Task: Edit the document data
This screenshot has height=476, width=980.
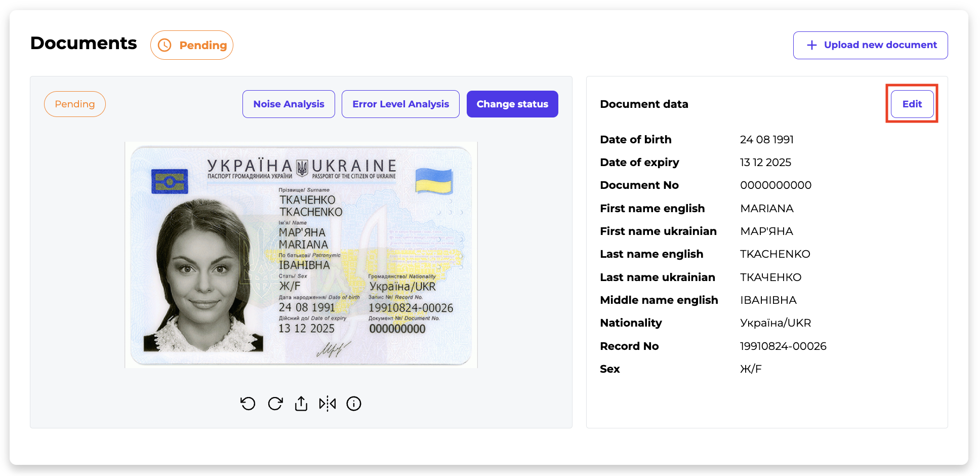Action: tap(912, 104)
